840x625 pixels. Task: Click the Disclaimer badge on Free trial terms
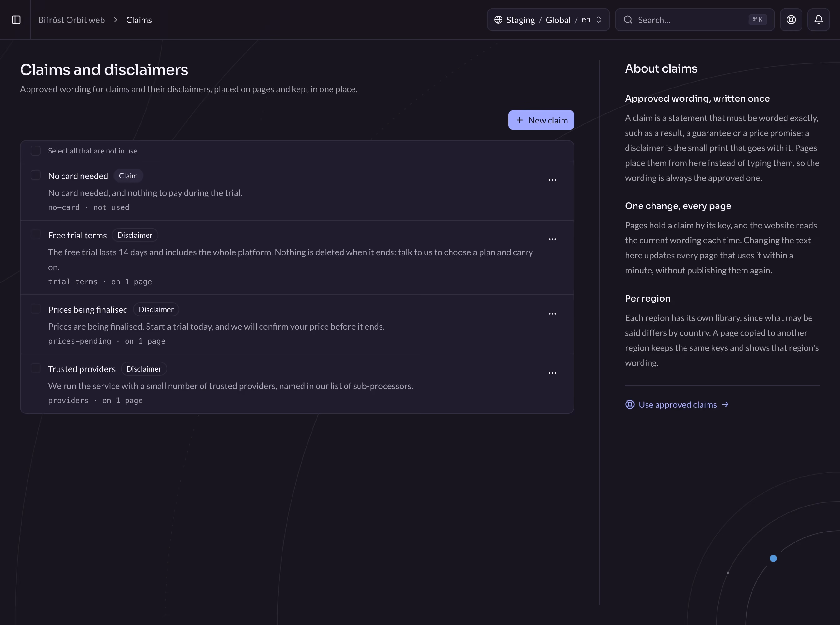click(135, 235)
